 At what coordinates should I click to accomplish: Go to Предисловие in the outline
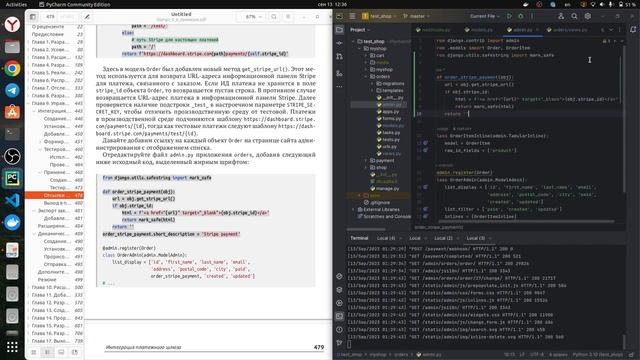[x=48, y=34]
